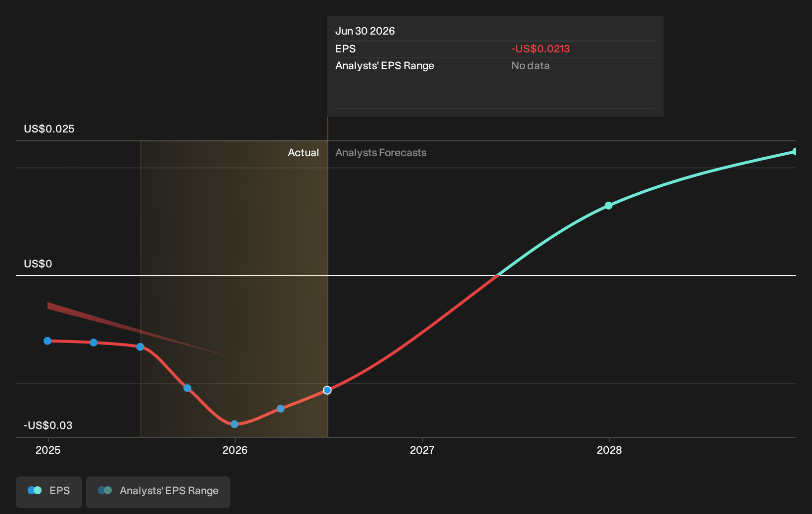Toggle the Analysts' EPS Range legend
Viewport: 812px width, 514px height.
click(158, 492)
